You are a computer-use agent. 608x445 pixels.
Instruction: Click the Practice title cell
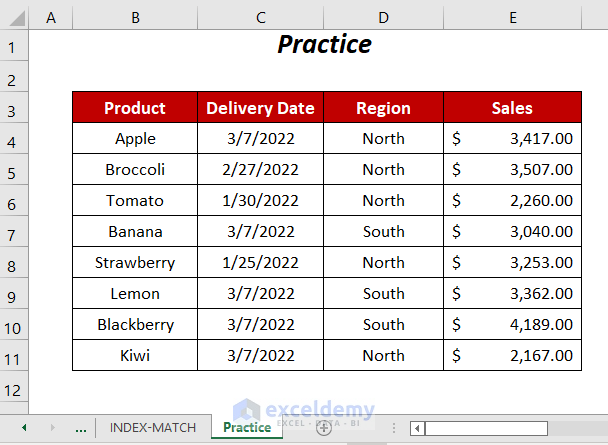pos(324,45)
